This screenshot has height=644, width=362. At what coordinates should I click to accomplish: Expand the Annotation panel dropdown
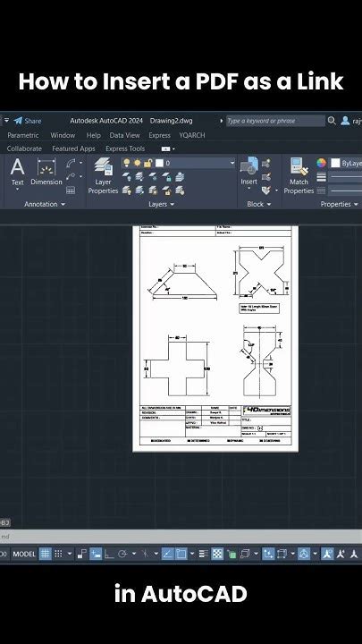pos(45,204)
